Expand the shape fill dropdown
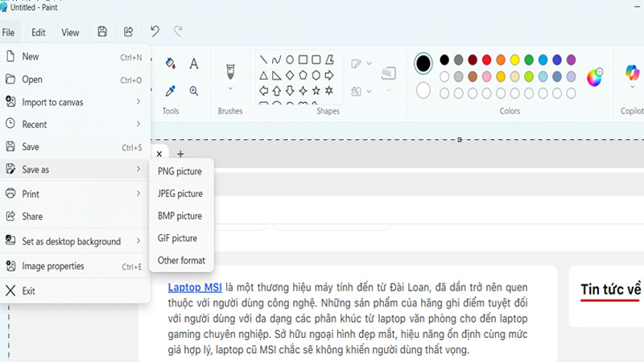 click(x=369, y=91)
